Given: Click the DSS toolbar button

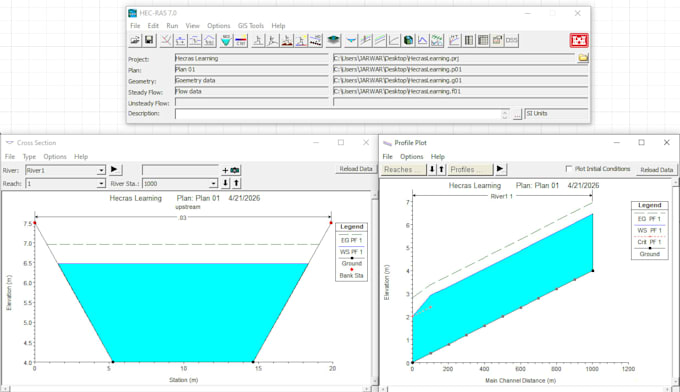Looking at the screenshot, I should (x=512, y=40).
